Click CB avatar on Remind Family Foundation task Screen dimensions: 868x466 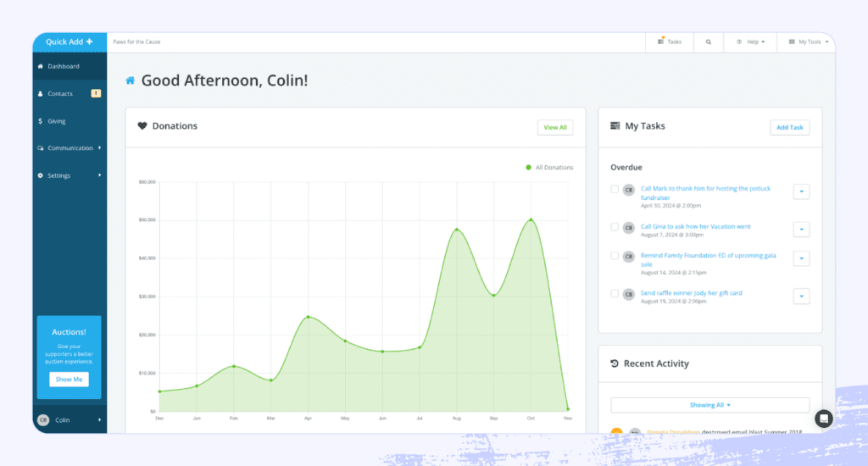click(628, 257)
